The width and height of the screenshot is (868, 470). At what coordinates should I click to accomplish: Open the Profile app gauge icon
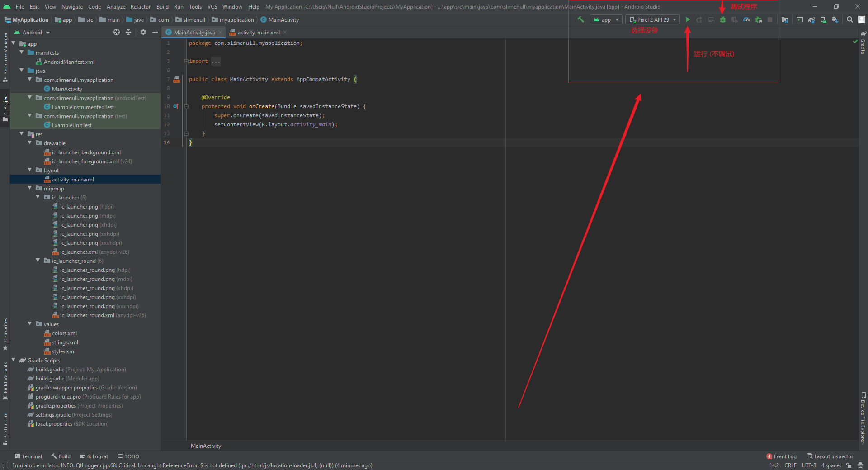tap(746, 19)
